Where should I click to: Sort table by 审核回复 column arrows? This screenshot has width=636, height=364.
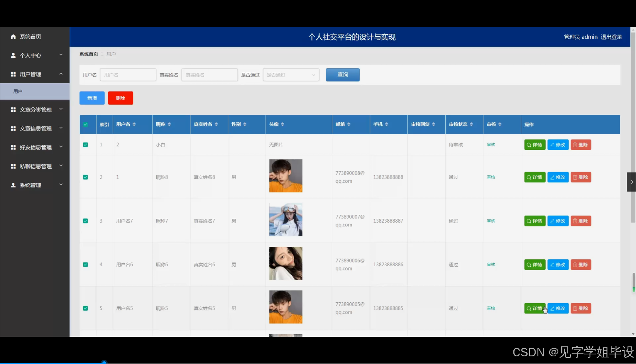tap(433, 124)
